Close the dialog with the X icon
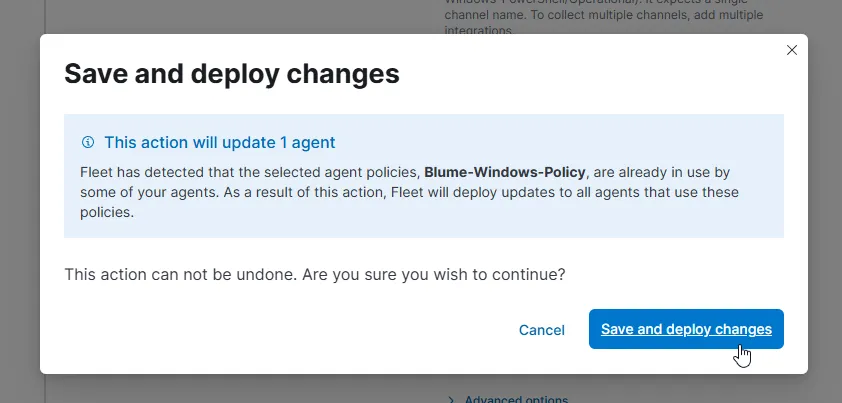The image size is (842, 403). 792,50
